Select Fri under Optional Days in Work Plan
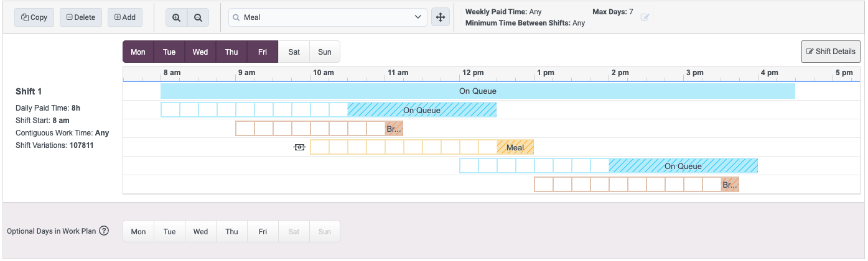 click(x=263, y=231)
